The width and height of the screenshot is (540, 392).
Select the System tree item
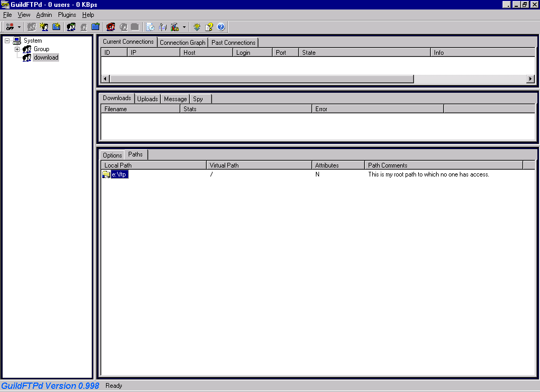33,41
